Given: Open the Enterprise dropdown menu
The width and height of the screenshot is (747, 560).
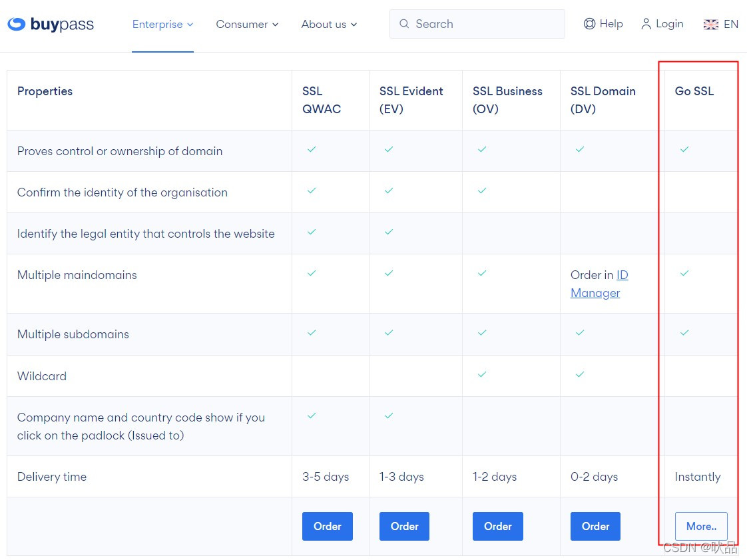Looking at the screenshot, I should tap(162, 25).
